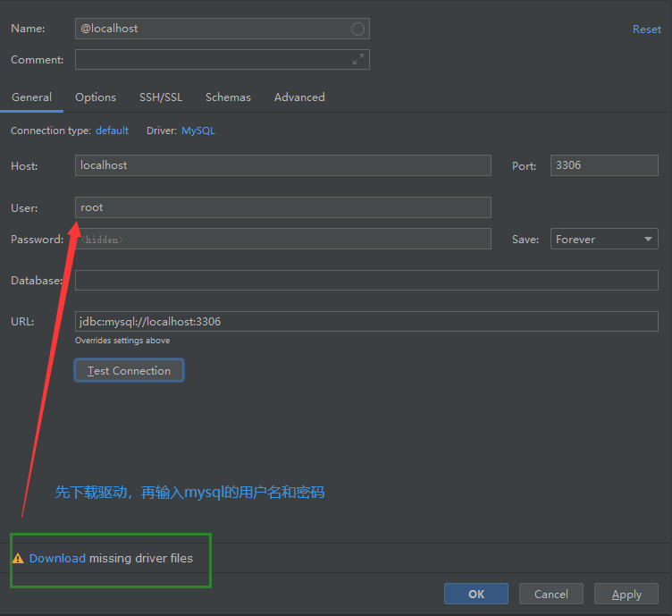Screen dimensions: 672x616
Task: Go to the Schemas tab
Action: click(x=228, y=97)
